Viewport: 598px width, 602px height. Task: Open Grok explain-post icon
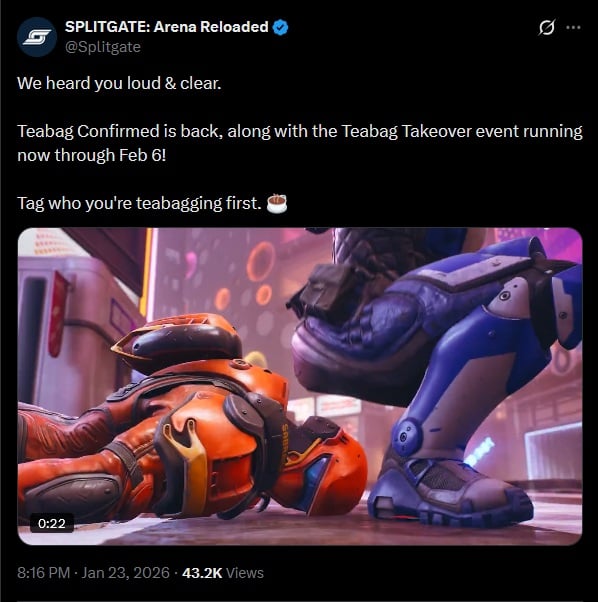(x=547, y=27)
